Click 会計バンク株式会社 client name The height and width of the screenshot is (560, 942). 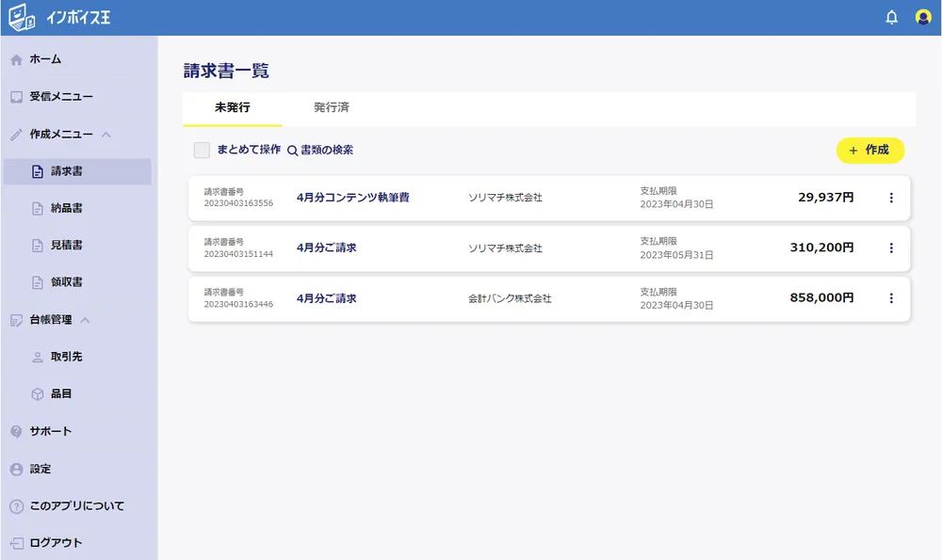click(x=510, y=298)
